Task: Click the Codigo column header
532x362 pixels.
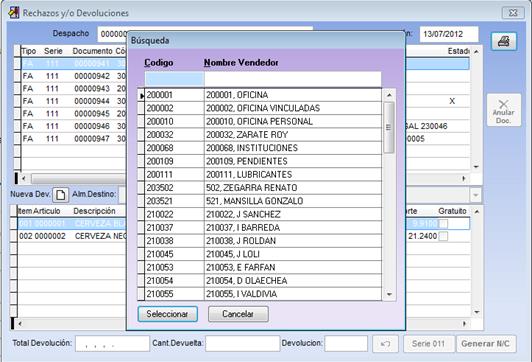Action: 159,63
